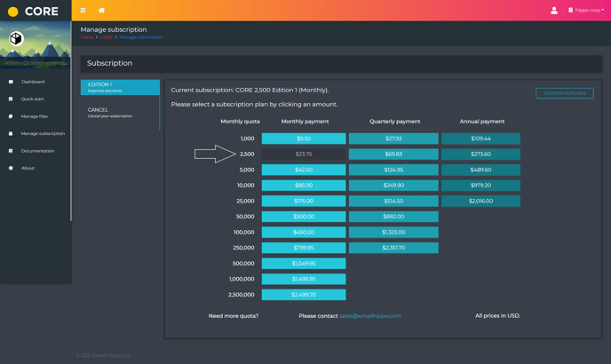Image resolution: width=611 pixels, height=364 pixels.
Task: Choose the $249.90 quarterly plan
Action: 393,186
